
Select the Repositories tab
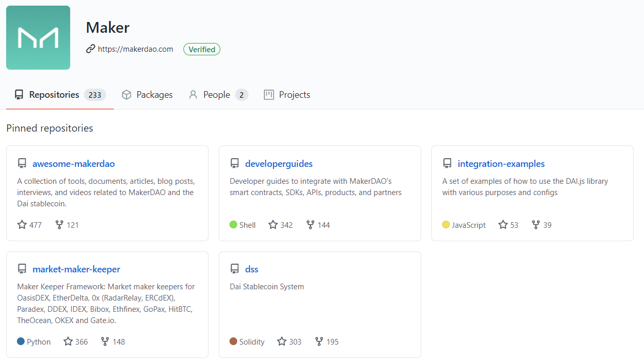(x=60, y=95)
